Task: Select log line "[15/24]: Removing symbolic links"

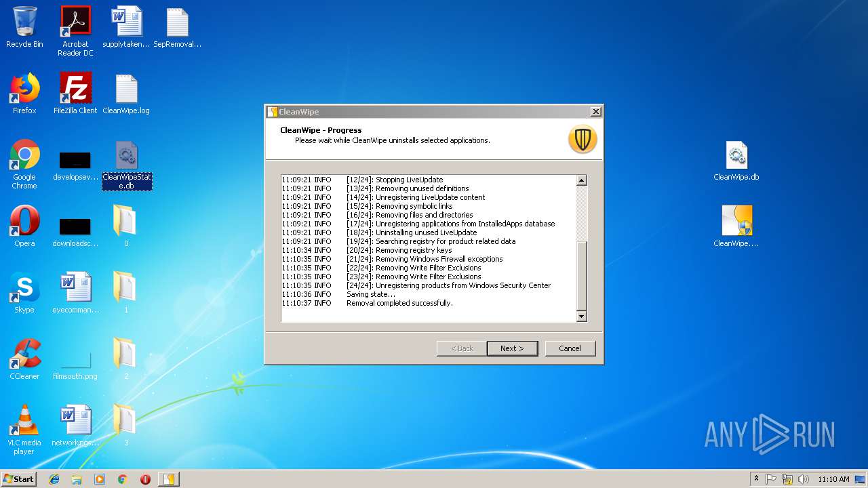Action: point(399,206)
